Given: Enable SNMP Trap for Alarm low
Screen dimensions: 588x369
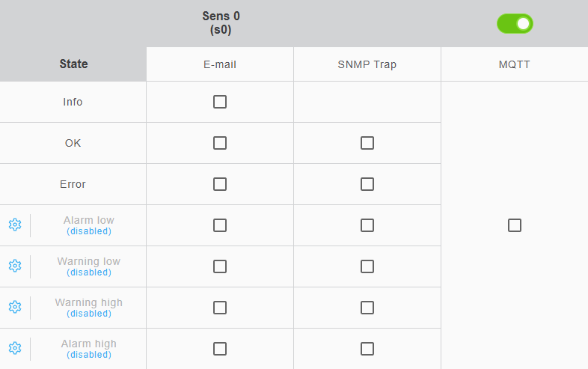Looking at the screenshot, I should 367,225.
